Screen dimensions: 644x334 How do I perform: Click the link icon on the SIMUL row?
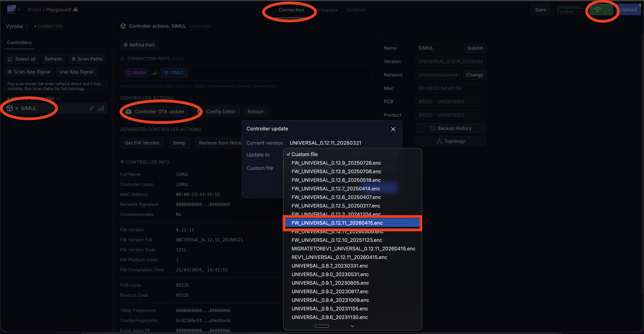tap(91, 108)
